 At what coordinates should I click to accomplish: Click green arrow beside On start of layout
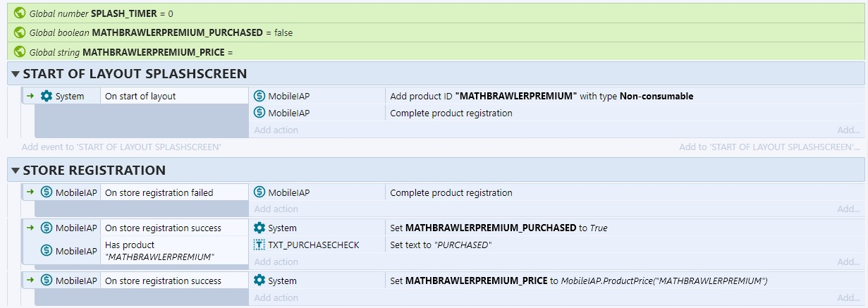pyautogui.click(x=30, y=96)
